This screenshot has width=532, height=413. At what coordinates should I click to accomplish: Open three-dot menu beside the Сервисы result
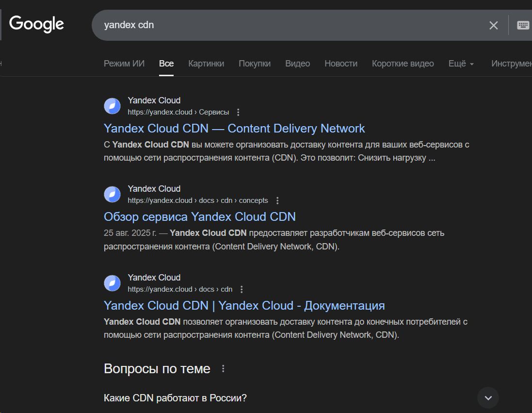click(x=238, y=112)
